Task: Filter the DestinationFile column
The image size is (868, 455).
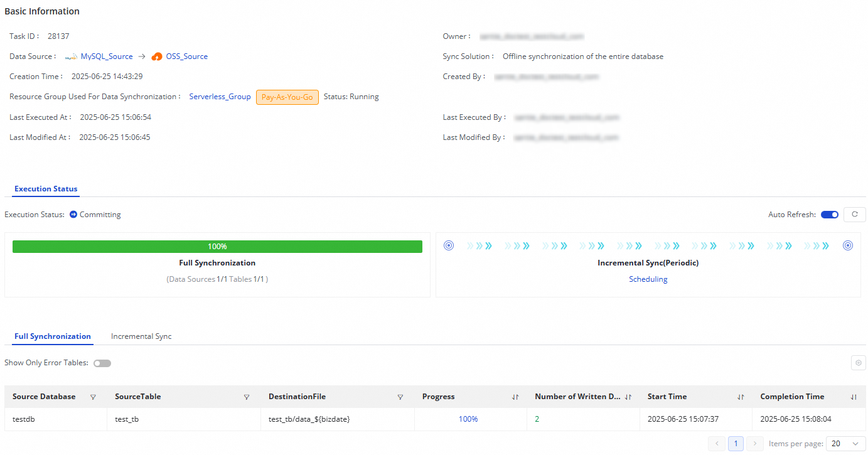Action: click(x=400, y=397)
